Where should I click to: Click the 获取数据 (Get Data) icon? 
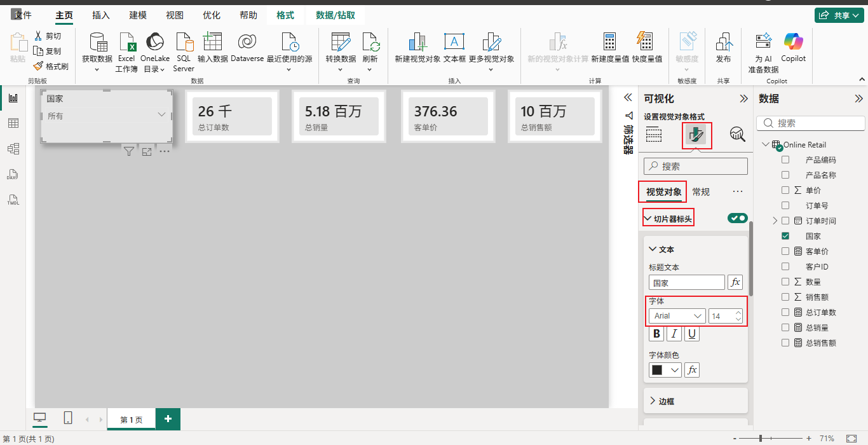[97, 43]
